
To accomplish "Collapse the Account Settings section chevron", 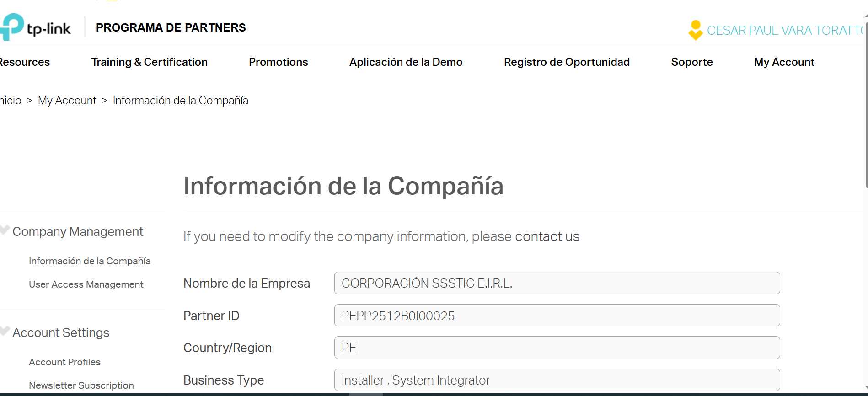I will point(5,332).
